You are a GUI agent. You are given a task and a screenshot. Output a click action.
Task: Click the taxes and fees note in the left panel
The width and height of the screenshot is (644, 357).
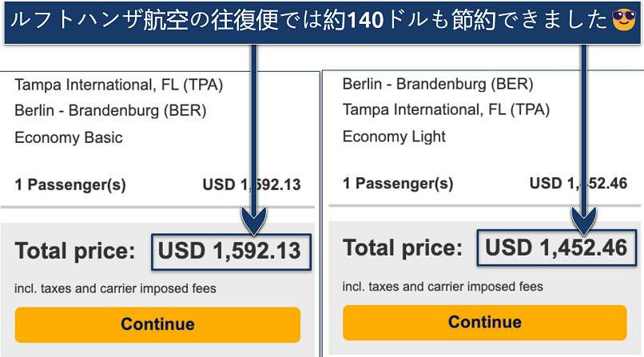pyautogui.click(x=115, y=288)
